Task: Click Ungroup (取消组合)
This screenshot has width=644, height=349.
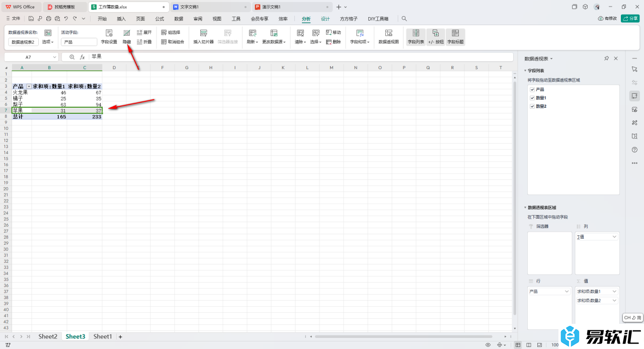Action: point(173,42)
